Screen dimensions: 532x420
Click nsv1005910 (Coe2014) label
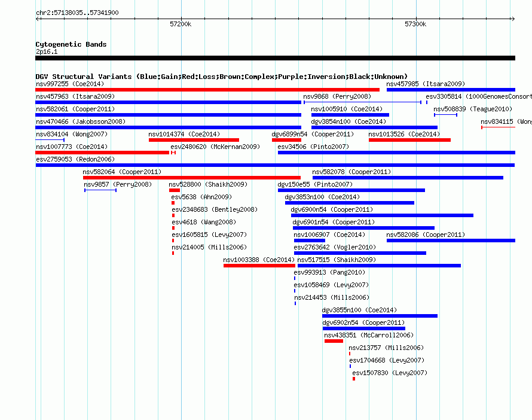click(x=347, y=109)
